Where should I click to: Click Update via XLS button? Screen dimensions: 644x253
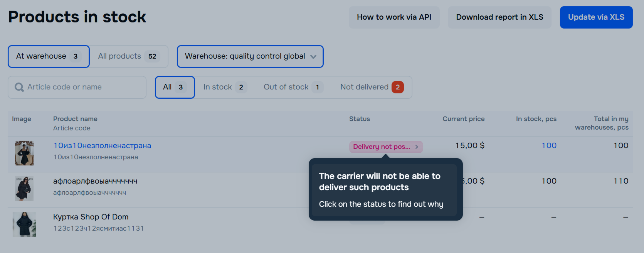596,17
